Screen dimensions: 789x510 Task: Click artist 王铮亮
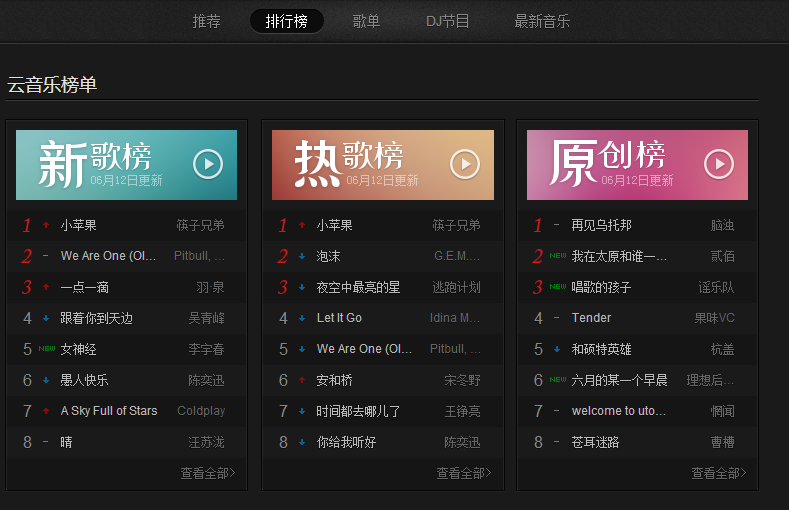click(x=462, y=411)
